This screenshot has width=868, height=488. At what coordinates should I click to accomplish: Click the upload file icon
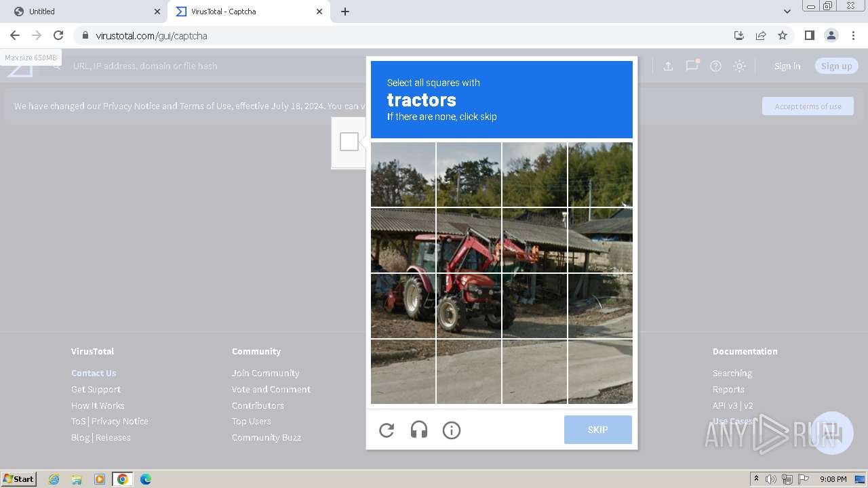pyautogui.click(x=668, y=66)
